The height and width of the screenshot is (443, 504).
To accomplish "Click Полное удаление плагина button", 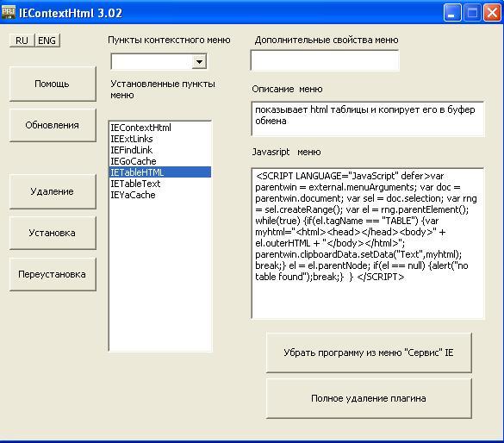I will click(x=369, y=399).
